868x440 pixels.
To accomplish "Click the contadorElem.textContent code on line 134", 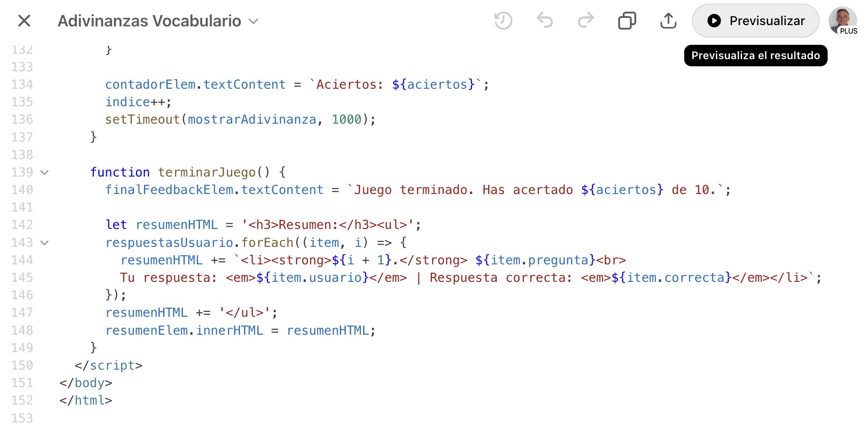I will pyautogui.click(x=195, y=84).
